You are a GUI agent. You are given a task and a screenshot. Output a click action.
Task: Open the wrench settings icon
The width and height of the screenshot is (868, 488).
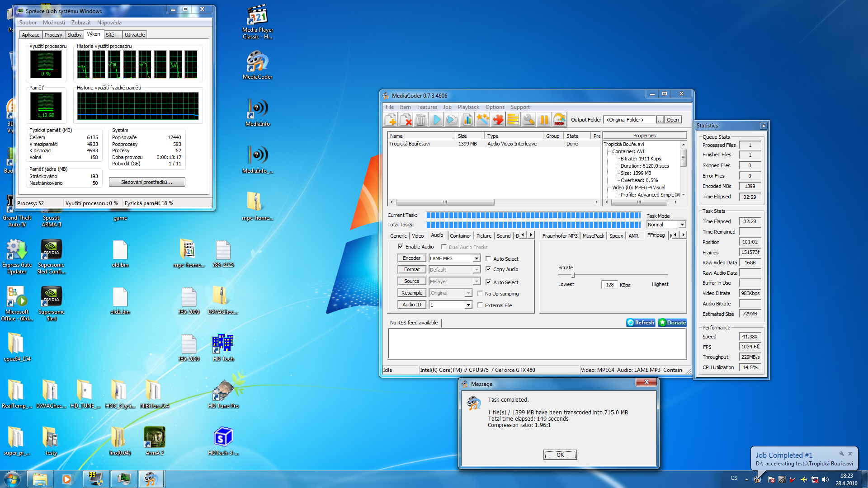point(528,120)
